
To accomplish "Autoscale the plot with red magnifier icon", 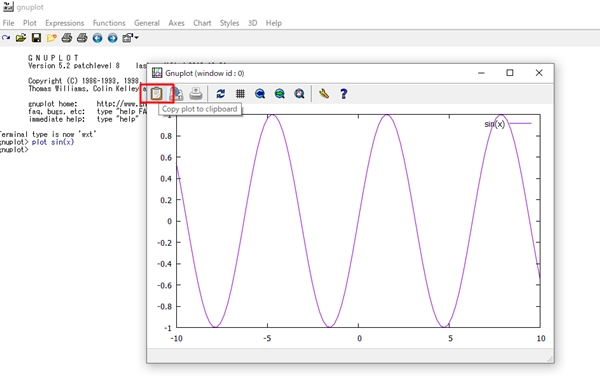I will pos(299,94).
